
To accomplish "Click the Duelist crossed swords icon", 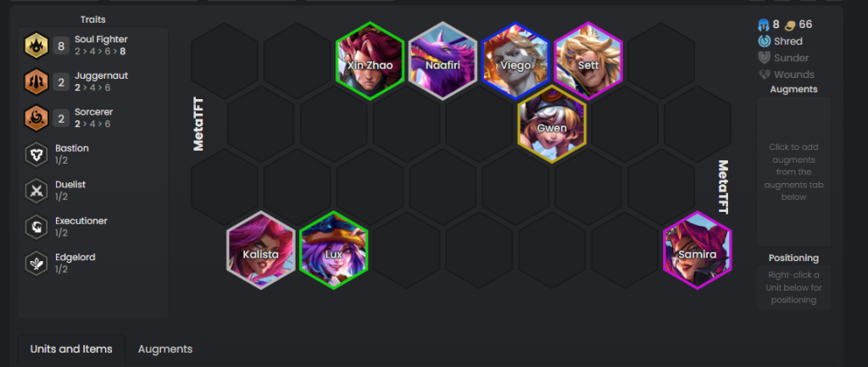I will tap(36, 191).
